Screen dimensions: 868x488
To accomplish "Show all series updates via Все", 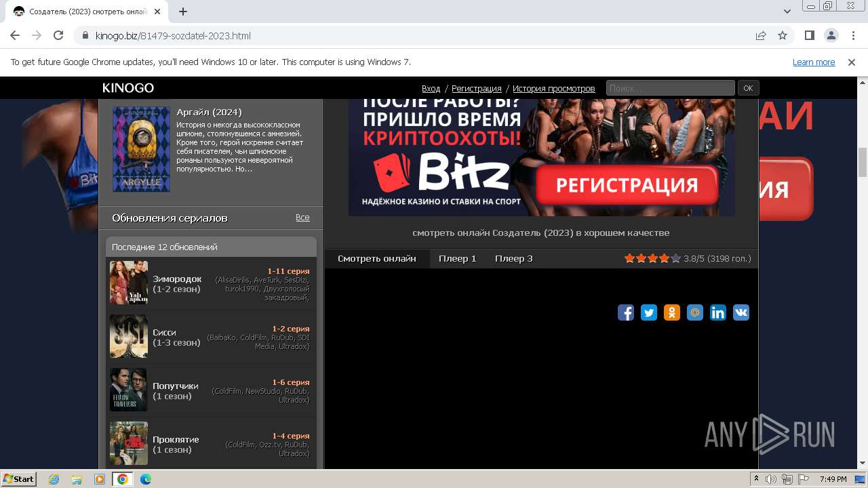I will pos(302,218).
